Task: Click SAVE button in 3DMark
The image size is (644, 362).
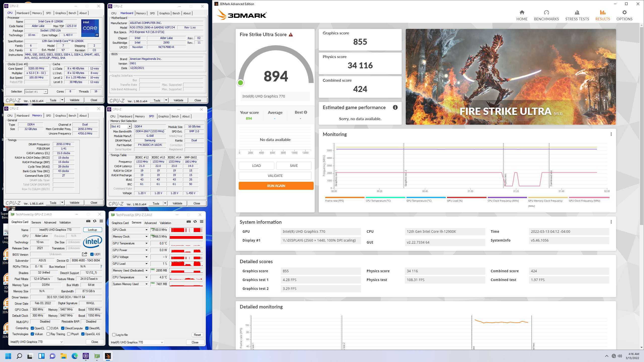Action: [294, 166]
